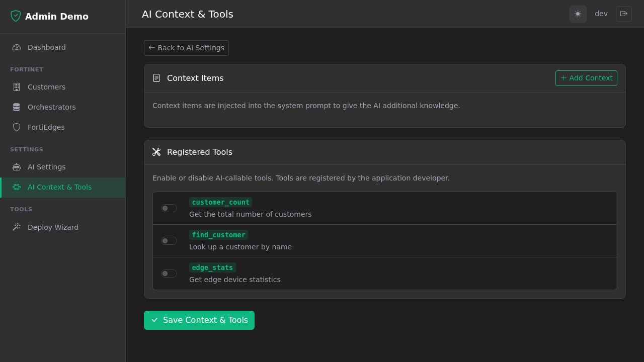Click the TOOLS section label
This screenshot has height=362, width=644.
21,209
